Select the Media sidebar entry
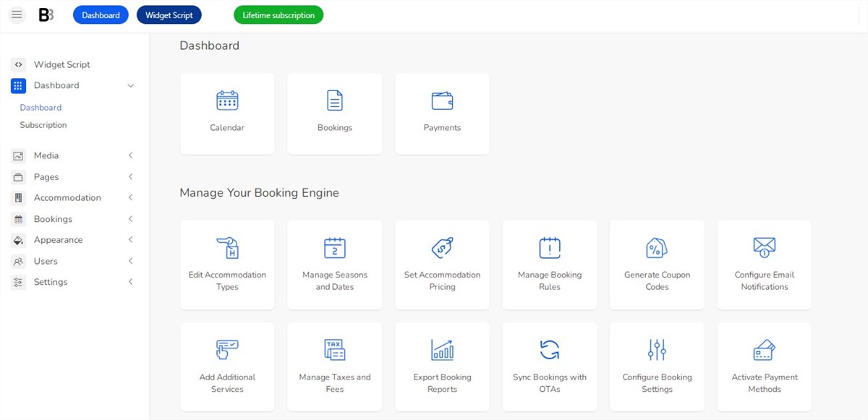Screen dimensions: 868x420 (x=45, y=155)
